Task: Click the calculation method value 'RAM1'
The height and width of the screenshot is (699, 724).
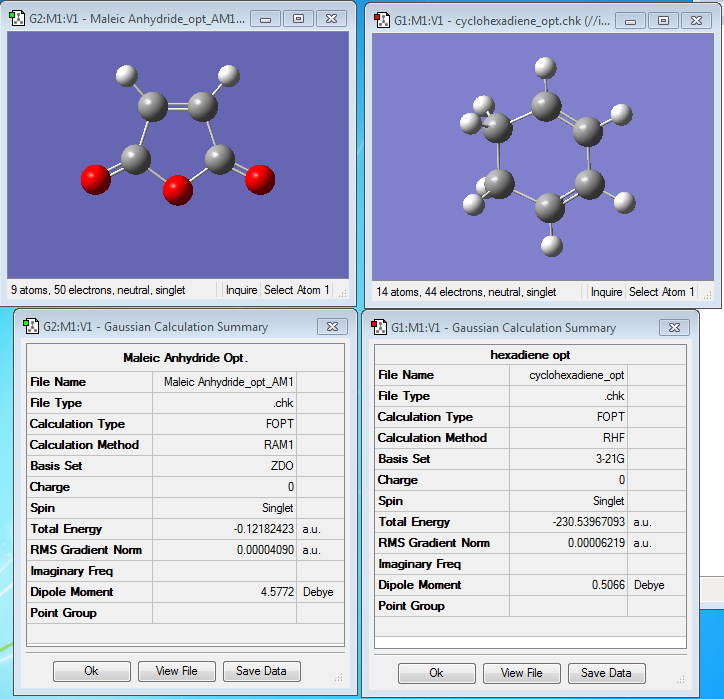Action: pyautogui.click(x=278, y=445)
